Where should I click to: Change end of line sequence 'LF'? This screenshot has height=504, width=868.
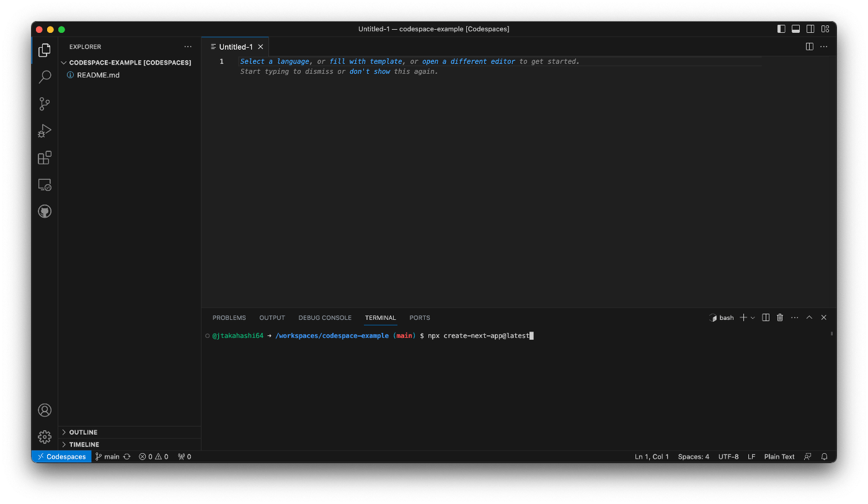coord(751,456)
